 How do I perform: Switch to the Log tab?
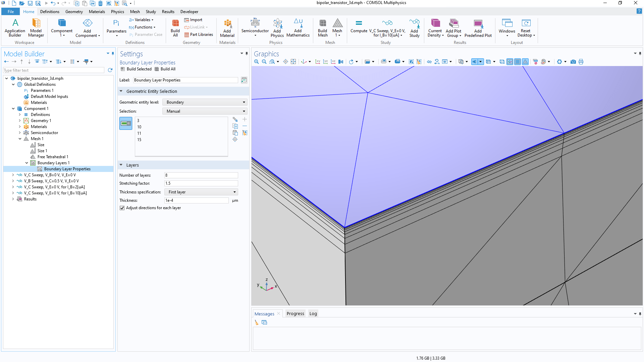click(x=313, y=314)
